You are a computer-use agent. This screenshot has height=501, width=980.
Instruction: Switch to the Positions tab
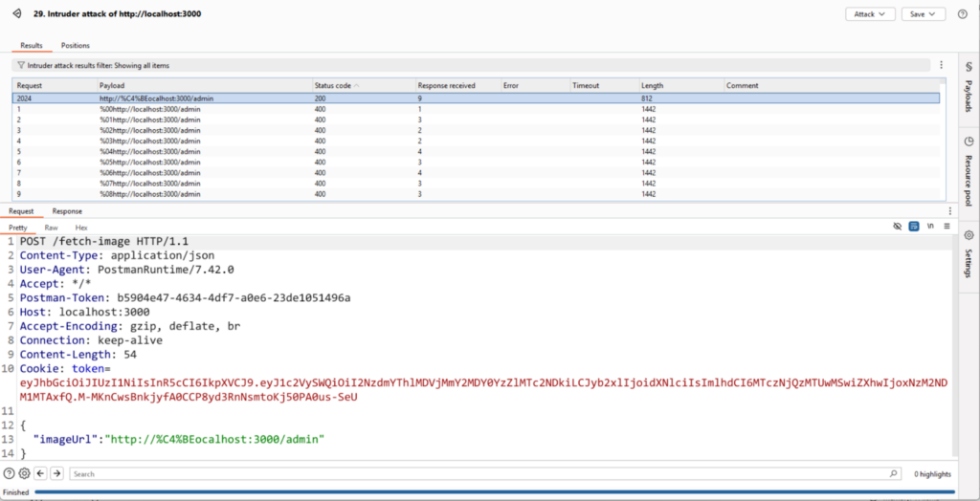pyautogui.click(x=76, y=45)
